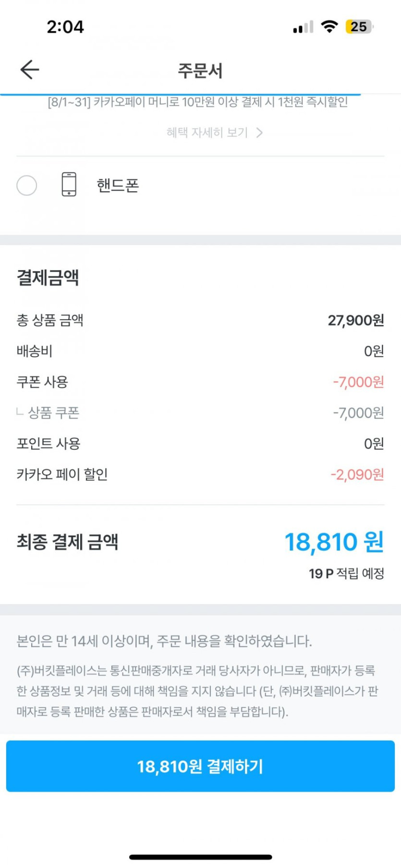
Task: Tap the battery indicator showing 25
Action: tap(359, 26)
